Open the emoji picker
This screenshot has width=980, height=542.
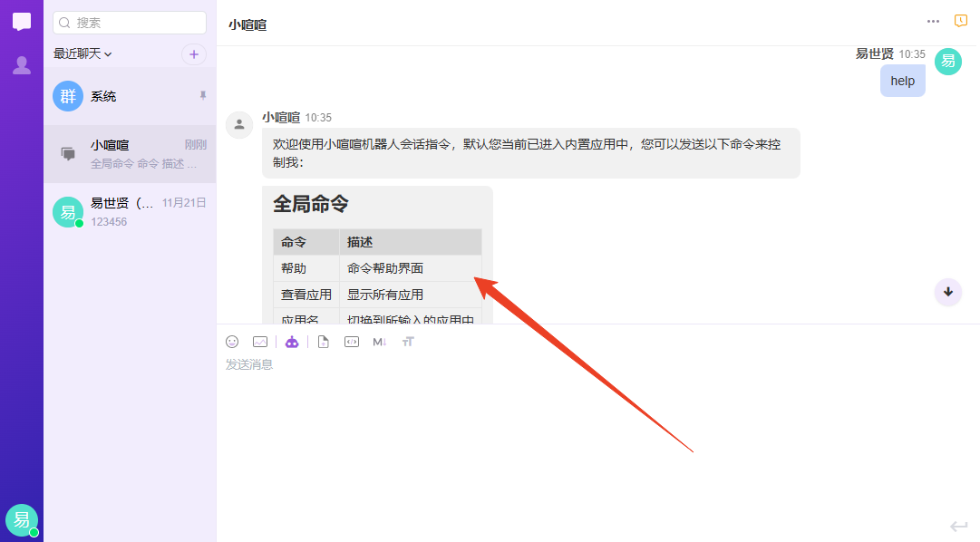pyautogui.click(x=232, y=342)
